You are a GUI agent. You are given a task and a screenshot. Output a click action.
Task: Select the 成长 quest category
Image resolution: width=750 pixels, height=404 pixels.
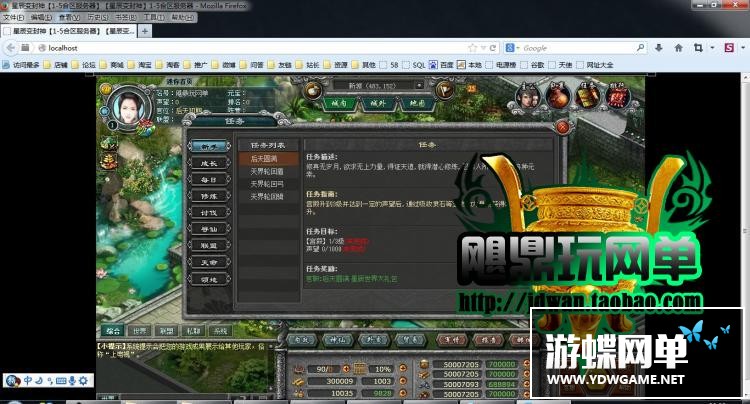[x=209, y=164]
